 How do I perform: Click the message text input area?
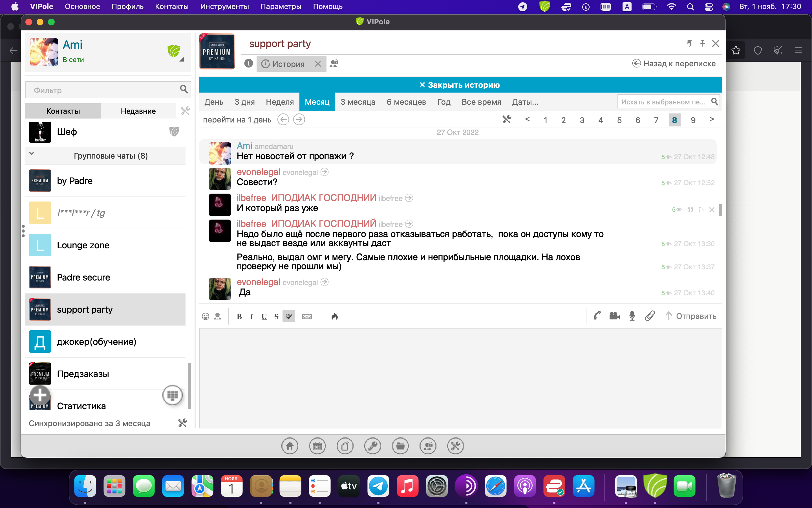(460, 378)
